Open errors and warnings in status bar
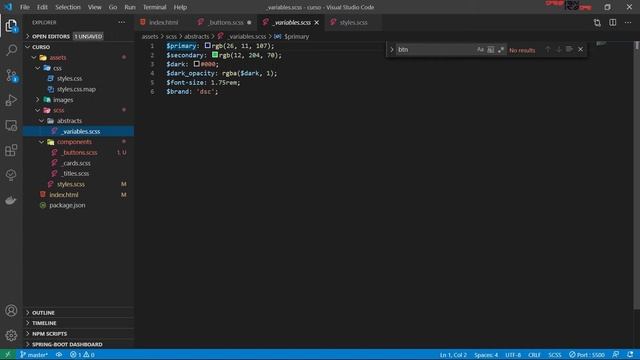This screenshot has height=360, width=640. (82, 355)
